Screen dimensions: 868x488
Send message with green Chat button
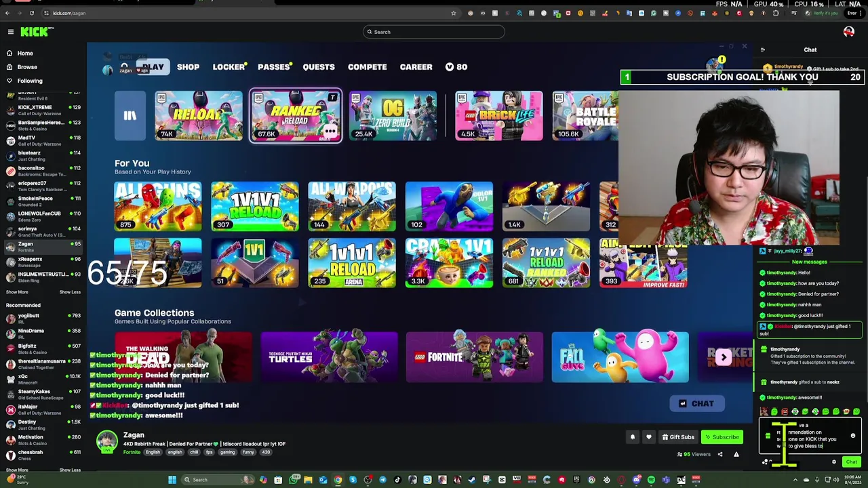852,462
